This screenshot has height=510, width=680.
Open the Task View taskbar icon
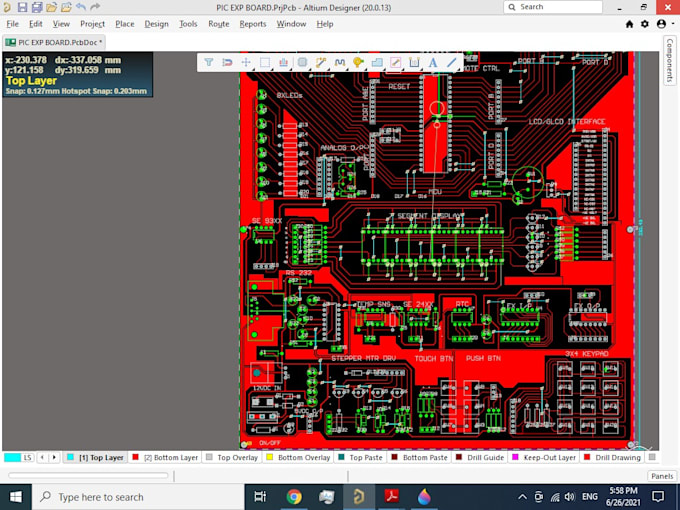pyautogui.click(x=260, y=497)
